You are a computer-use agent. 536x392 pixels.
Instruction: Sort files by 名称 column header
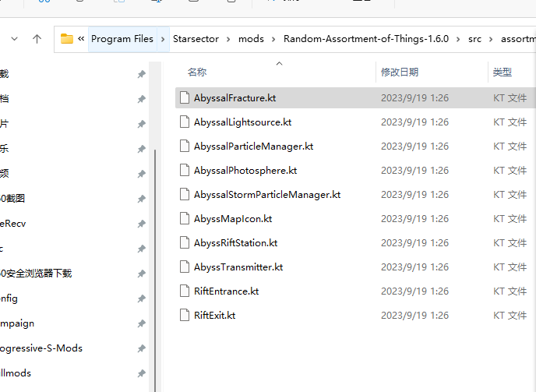pos(197,72)
